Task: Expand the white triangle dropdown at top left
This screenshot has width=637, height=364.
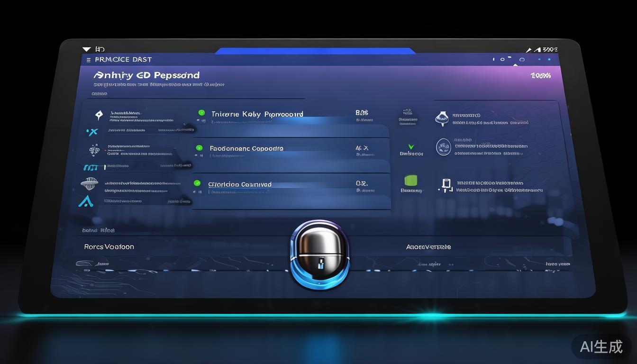Action: pyautogui.click(x=86, y=49)
